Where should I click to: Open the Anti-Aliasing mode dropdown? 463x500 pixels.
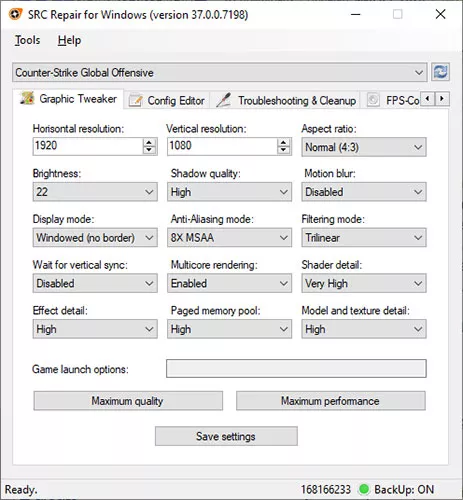tap(229, 238)
